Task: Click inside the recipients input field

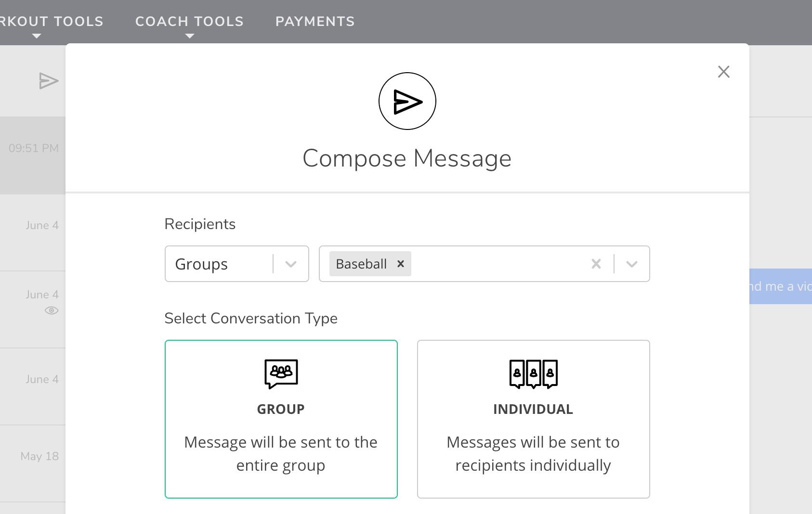Action: point(498,264)
